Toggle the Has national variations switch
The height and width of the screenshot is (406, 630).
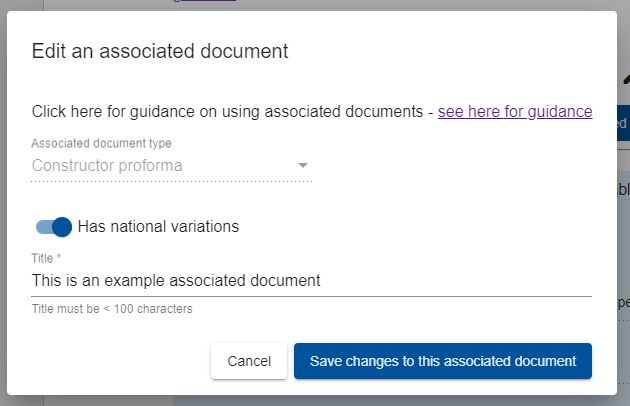tap(54, 226)
